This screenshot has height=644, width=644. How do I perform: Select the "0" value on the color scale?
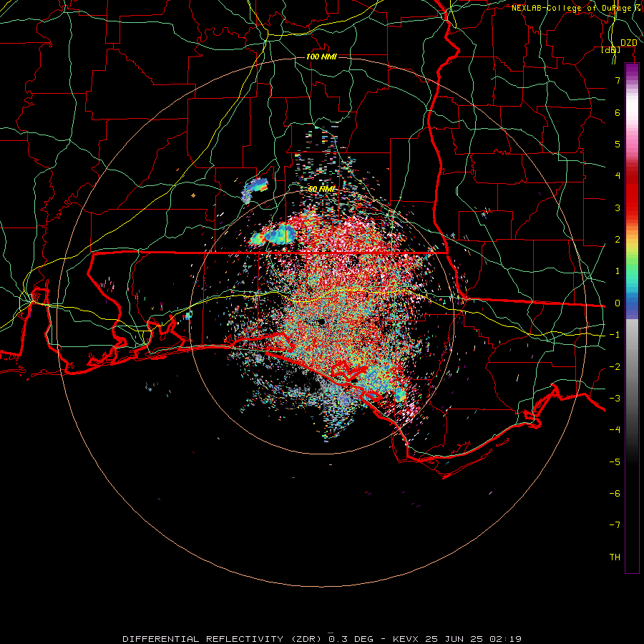[x=618, y=303]
